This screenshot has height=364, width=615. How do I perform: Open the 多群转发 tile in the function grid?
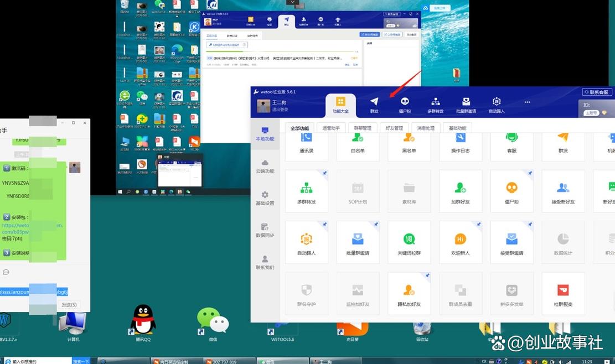pos(306,191)
